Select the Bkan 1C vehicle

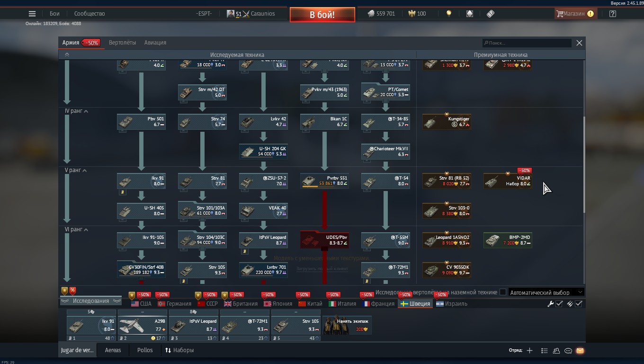(325, 122)
